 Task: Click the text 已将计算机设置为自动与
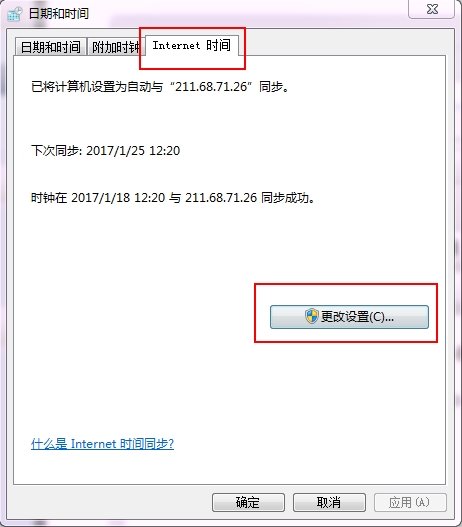(97, 87)
